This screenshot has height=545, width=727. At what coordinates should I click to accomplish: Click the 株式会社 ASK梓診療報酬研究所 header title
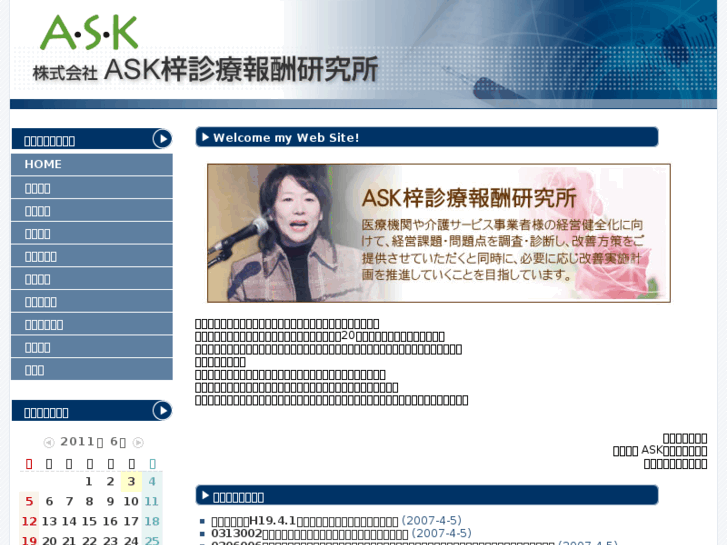click(x=205, y=70)
